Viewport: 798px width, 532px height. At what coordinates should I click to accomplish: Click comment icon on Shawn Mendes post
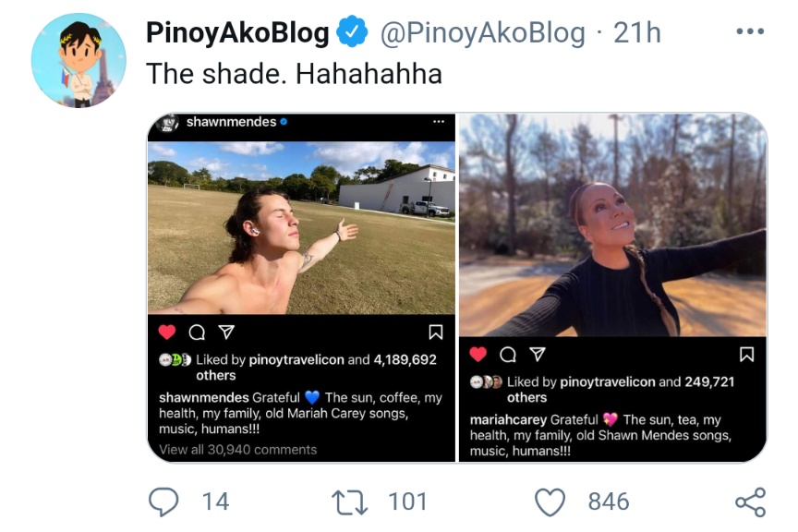[x=196, y=332]
